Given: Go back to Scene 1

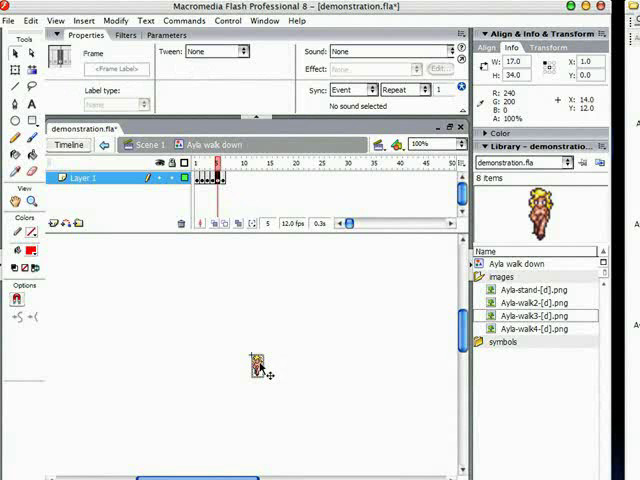Looking at the screenshot, I should tap(144, 145).
